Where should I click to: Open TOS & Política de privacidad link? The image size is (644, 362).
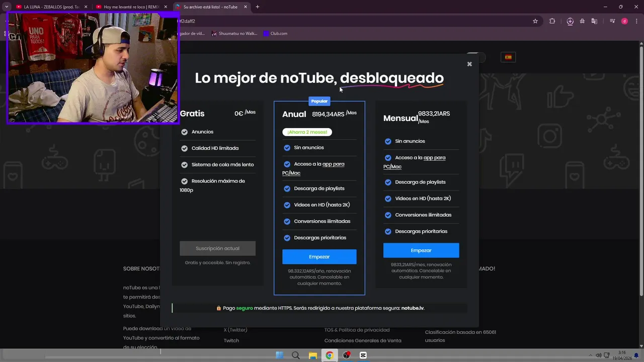tap(357, 330)
